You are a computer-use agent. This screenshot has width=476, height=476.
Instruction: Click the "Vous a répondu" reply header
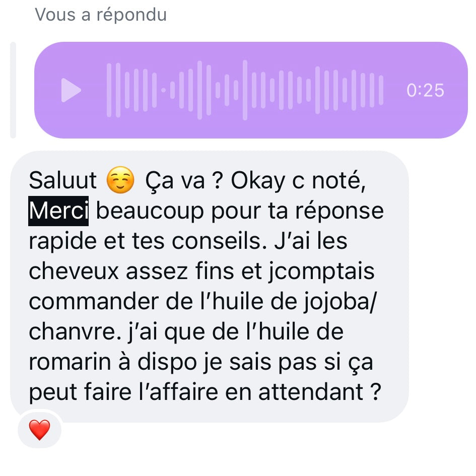coord(101,15)
